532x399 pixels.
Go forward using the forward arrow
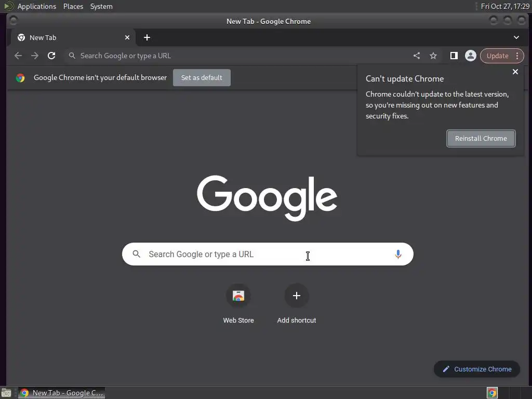point(35,56)
